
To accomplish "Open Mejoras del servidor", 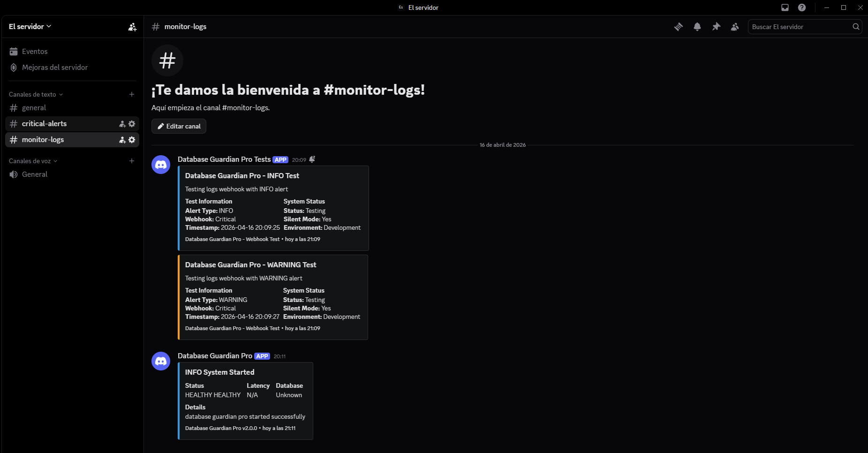I will click(72, 68).
